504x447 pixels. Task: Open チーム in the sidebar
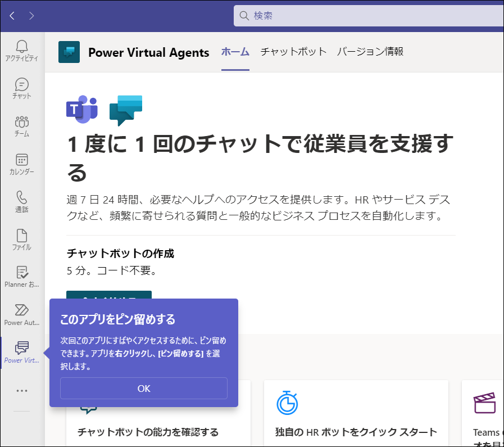point(21,127)
